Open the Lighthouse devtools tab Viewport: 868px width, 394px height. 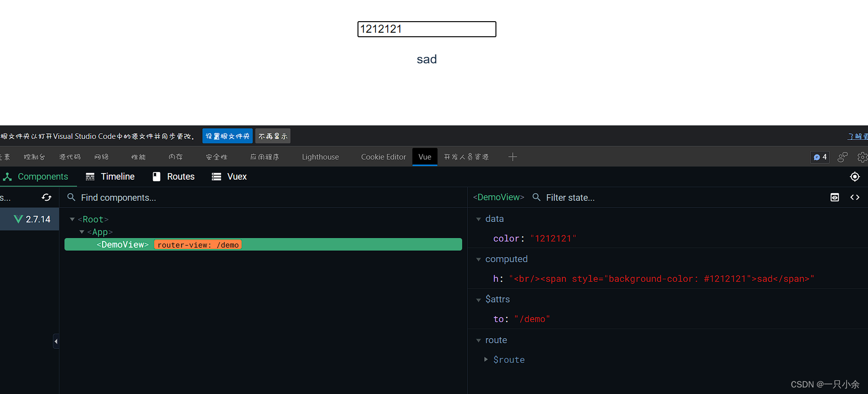click(320, 157)
